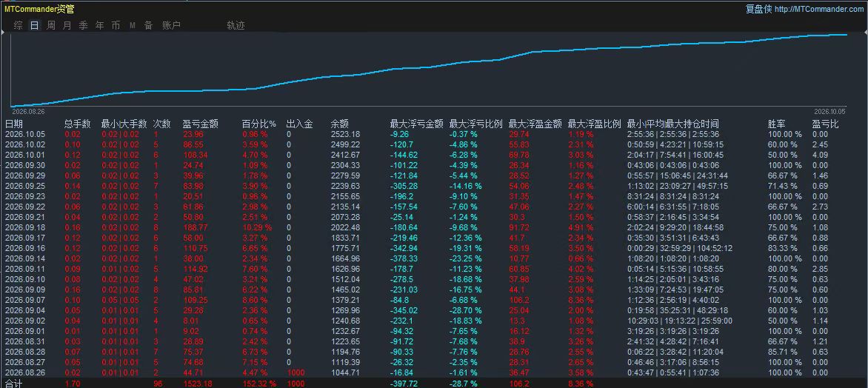Click the 最大浮盈金额 column header
Screen dimensions: 868x388
pyautogui.click(x=535, y=124)
